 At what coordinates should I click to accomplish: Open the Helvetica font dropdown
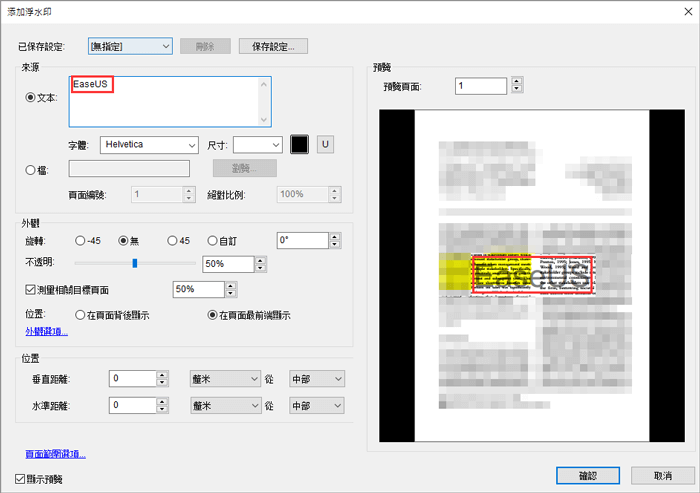point(149,145)
